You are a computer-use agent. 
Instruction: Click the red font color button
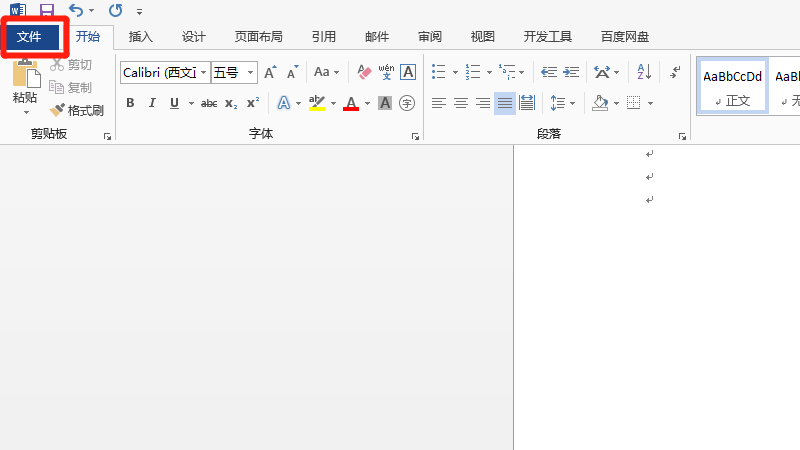[350, 103]
